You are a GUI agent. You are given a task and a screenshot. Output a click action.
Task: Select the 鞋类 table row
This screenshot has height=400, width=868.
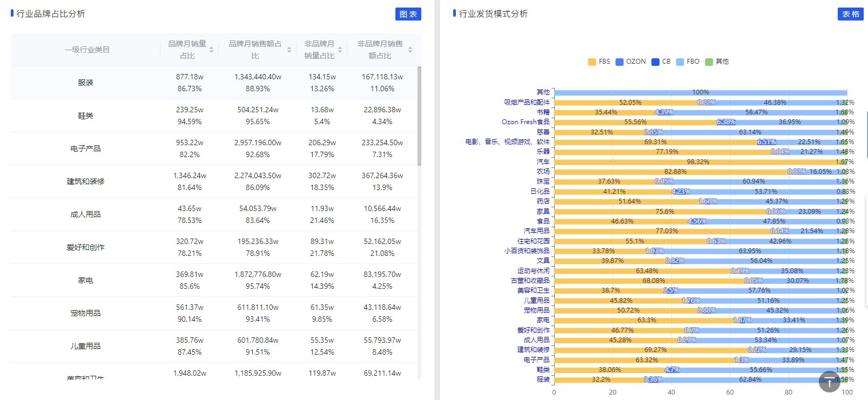coord(214,116)
